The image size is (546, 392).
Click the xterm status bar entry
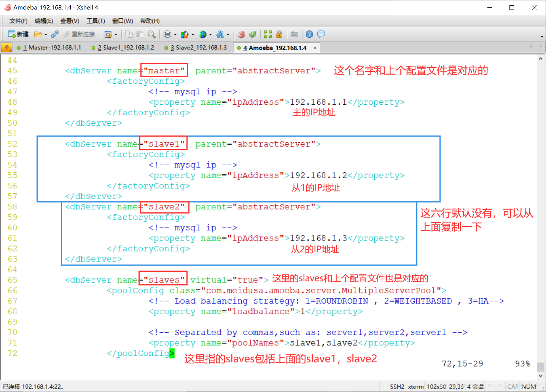pyautogui.click(x=416, y=387)
